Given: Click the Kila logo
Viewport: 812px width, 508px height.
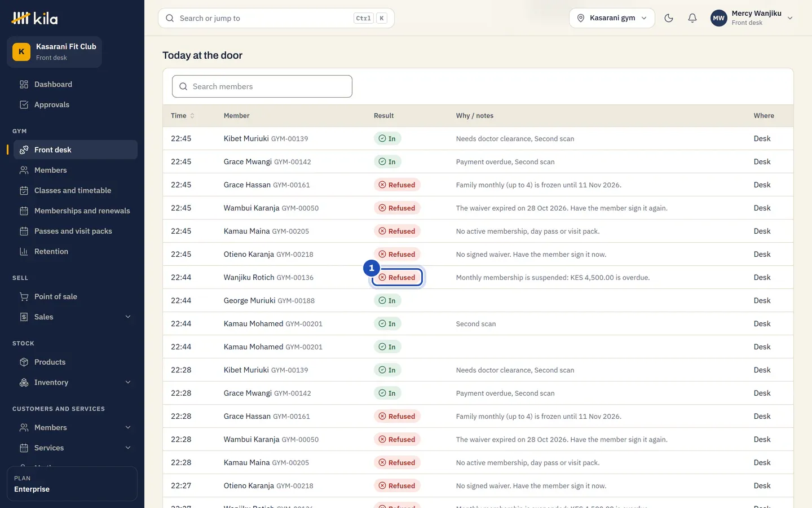Looking at the screenshot, I should [35, 18].
